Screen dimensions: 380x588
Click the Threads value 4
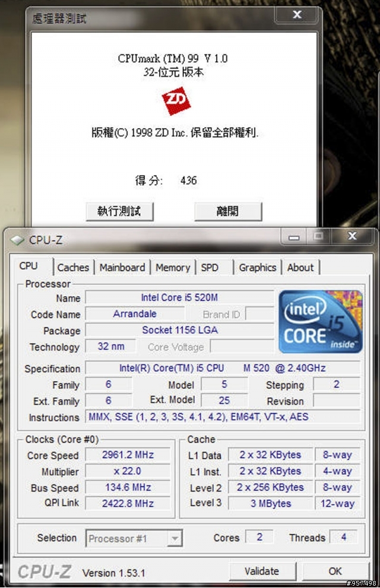(344, 537)
